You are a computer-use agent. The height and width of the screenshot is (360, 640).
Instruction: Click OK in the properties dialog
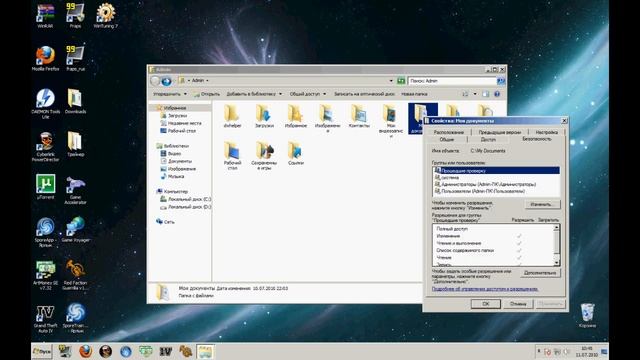tap(486, 304)
